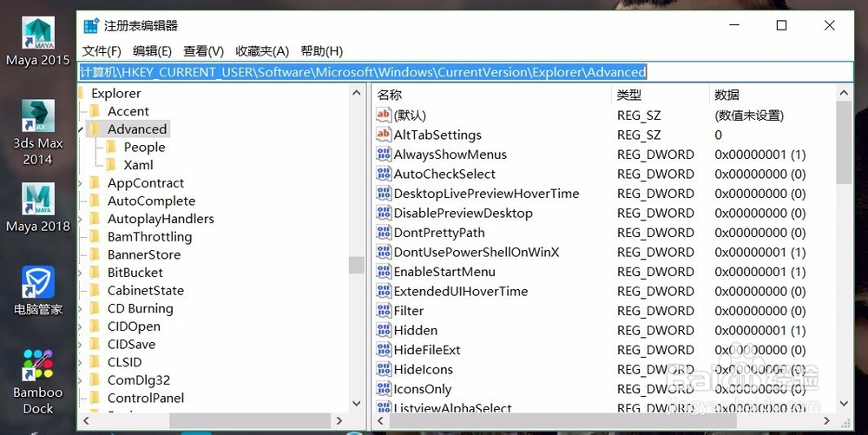Expand the AutoplayHandlers key
Screen dimensions: 868x435
point(81,219)
